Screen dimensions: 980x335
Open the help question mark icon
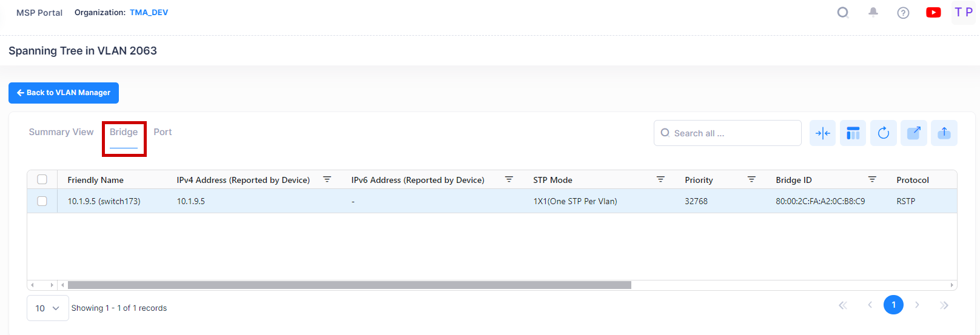tap(903, 13)
